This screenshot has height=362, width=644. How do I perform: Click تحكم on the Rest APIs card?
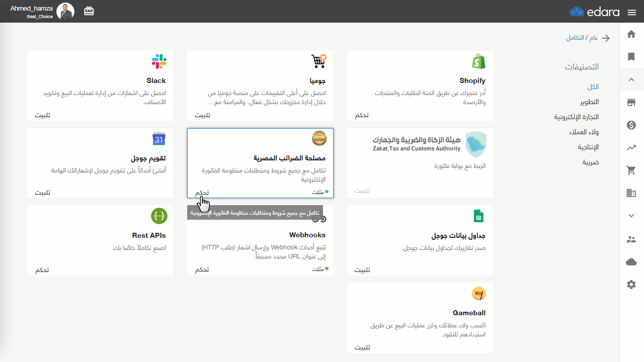click(x=42, y=270)
